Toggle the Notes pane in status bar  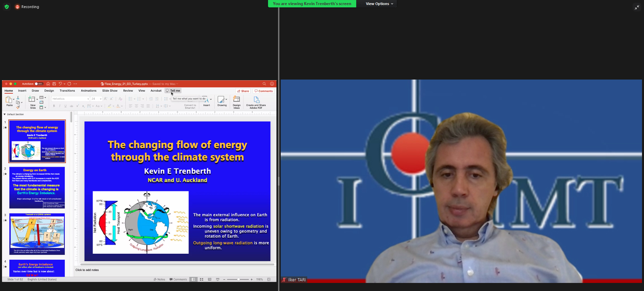159,279
